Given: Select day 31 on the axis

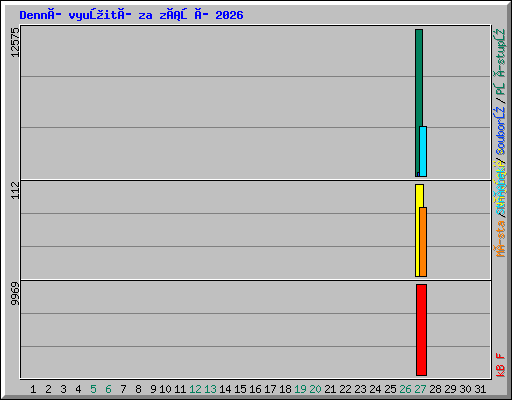Looking at the screenshot, I should point(480,389).
